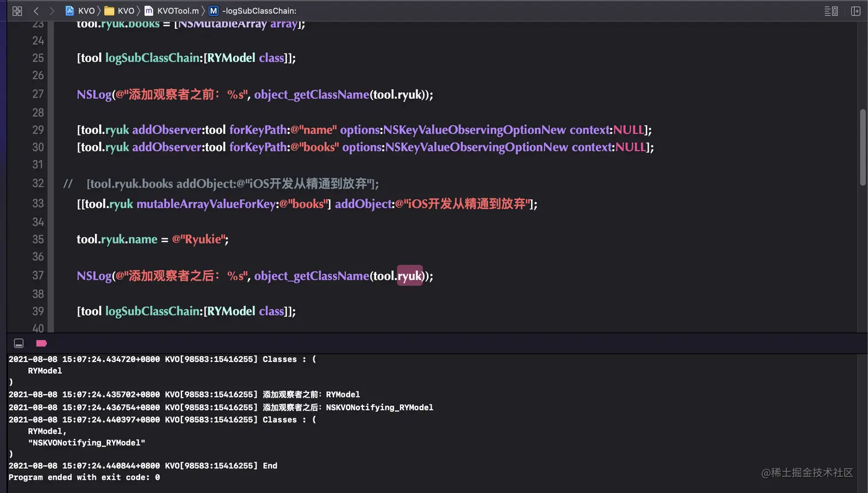868x493 pixels.
Task: Select KVO folder in jump bar
Action: click(126, 11)
